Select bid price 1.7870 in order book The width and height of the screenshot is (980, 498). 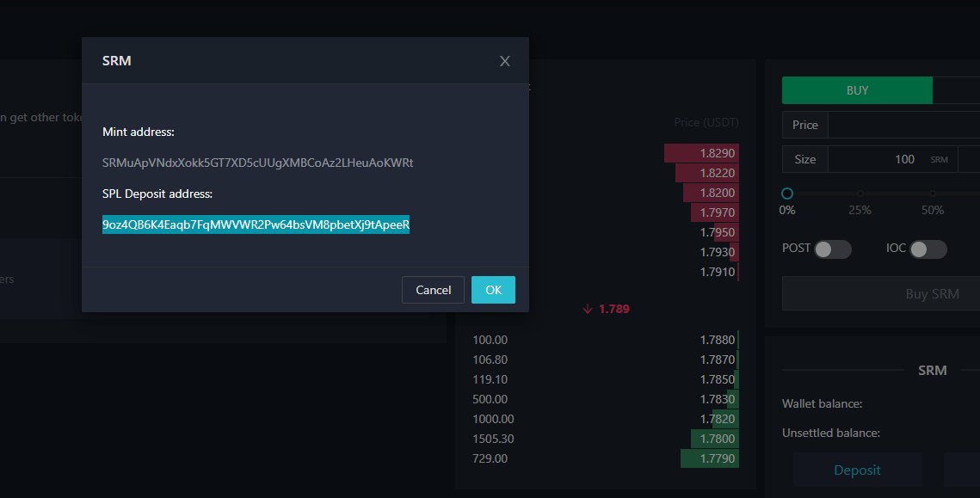coord(718,360)
